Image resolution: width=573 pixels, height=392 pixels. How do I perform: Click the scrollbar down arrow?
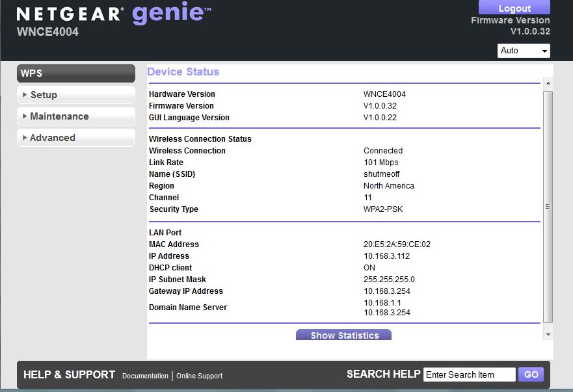[548, 334]
